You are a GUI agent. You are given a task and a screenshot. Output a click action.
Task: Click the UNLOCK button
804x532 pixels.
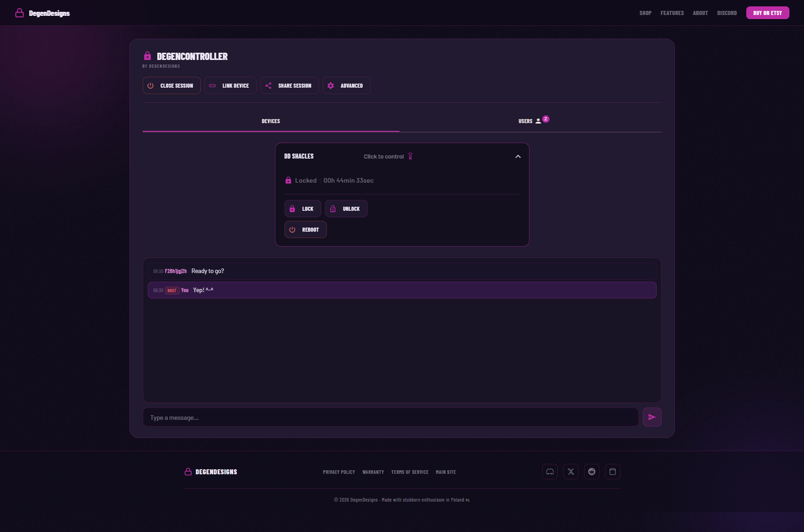pos(346,209)
